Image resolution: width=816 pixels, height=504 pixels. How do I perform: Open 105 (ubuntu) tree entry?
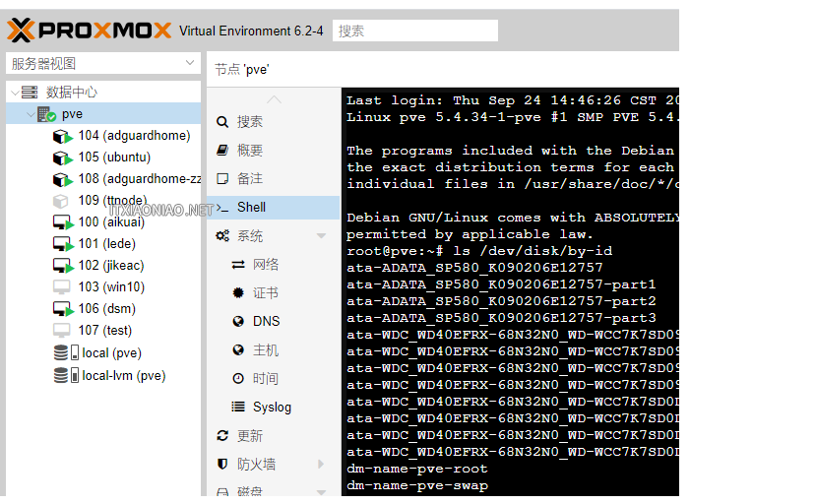click(114, 157)
